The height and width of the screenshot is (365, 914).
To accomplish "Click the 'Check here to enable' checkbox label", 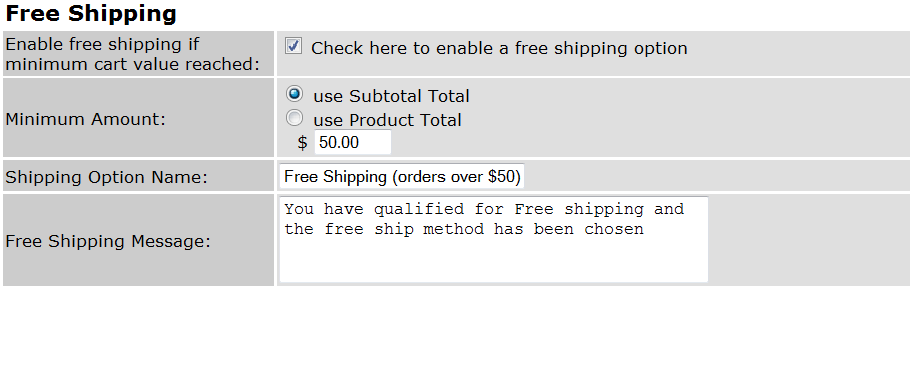I will pos(499,48).
